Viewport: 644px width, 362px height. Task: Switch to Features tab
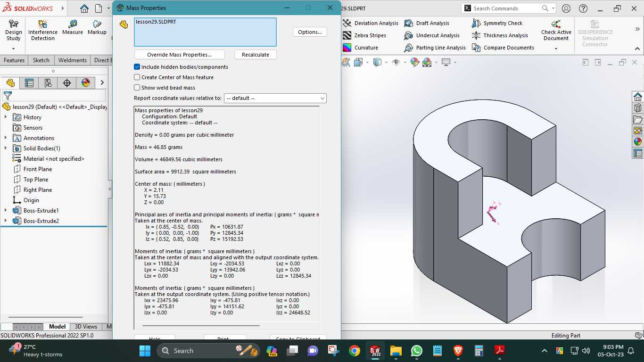pos(14,60)
